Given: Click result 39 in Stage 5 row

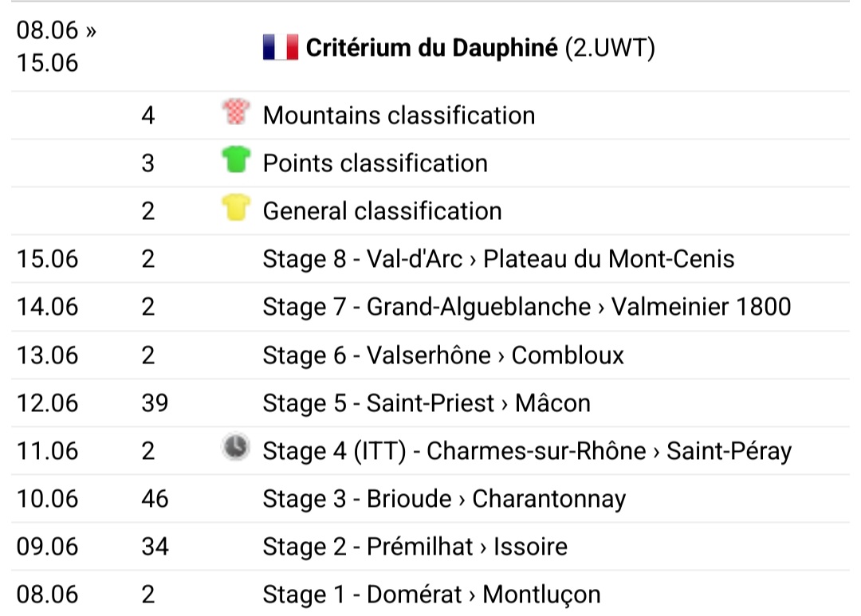Looking at the screenshot, I should [x=155, y=403].
